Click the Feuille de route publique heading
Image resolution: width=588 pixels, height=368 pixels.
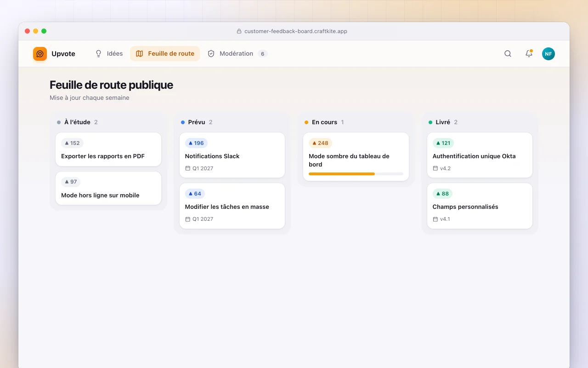[x=111, y=85]
